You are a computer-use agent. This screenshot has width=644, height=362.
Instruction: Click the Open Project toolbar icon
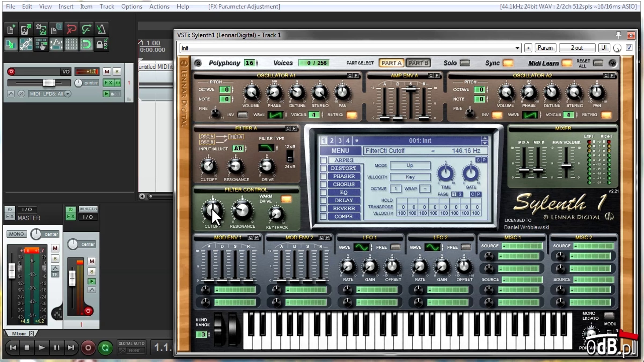[26, 29]
